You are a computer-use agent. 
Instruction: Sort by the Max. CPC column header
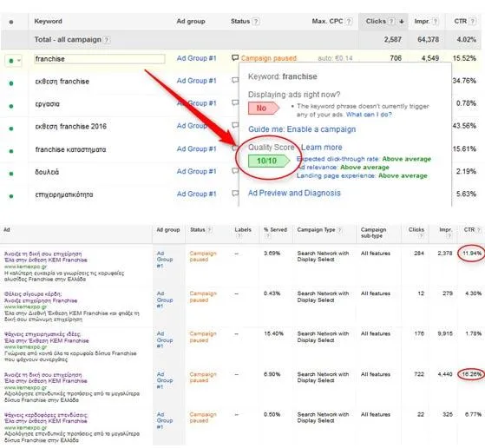pos(327,22)
